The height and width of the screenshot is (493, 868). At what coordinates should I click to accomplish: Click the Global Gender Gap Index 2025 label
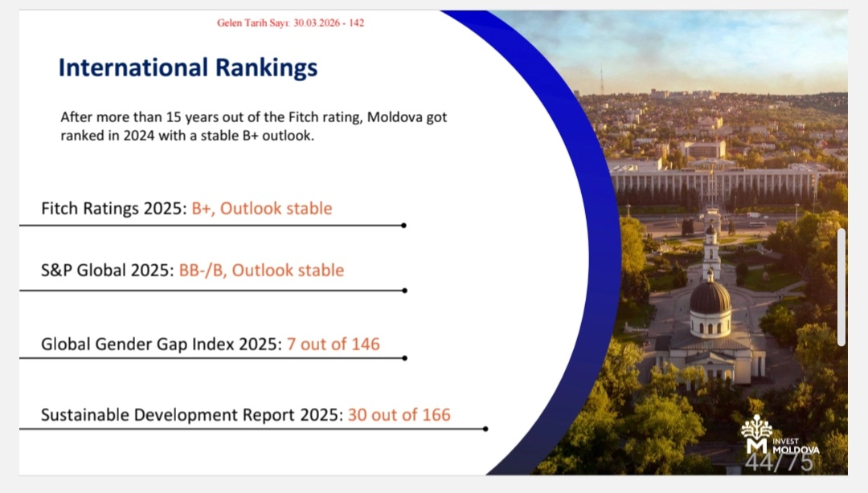pyautogui.click(x=162, y=344)
